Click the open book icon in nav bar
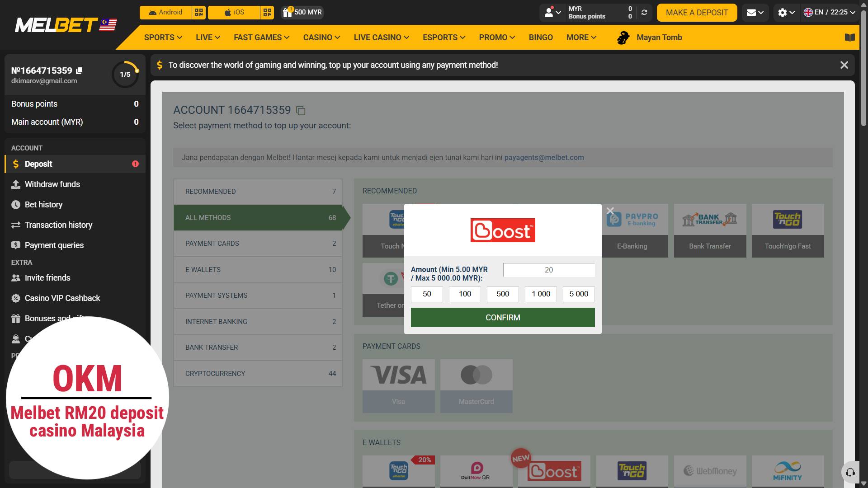Image resolution: width=868 pixels, height=488 pixels. 849,38
